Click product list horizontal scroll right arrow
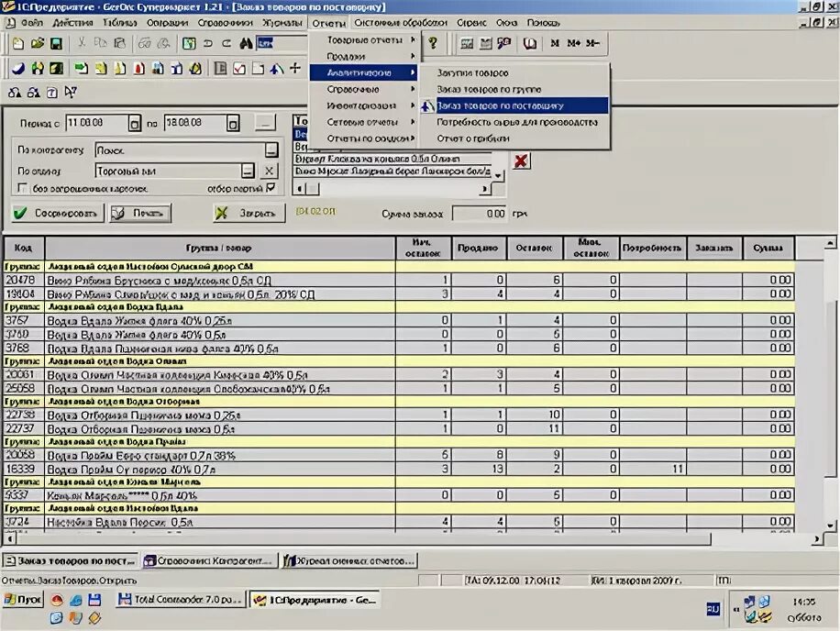Viewport: 840px width, 631px height. [485, 189]
